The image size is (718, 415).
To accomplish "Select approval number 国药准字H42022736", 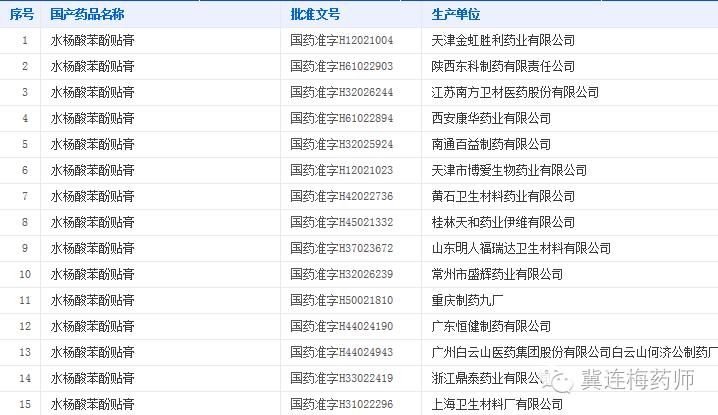I will click(342, 196).
